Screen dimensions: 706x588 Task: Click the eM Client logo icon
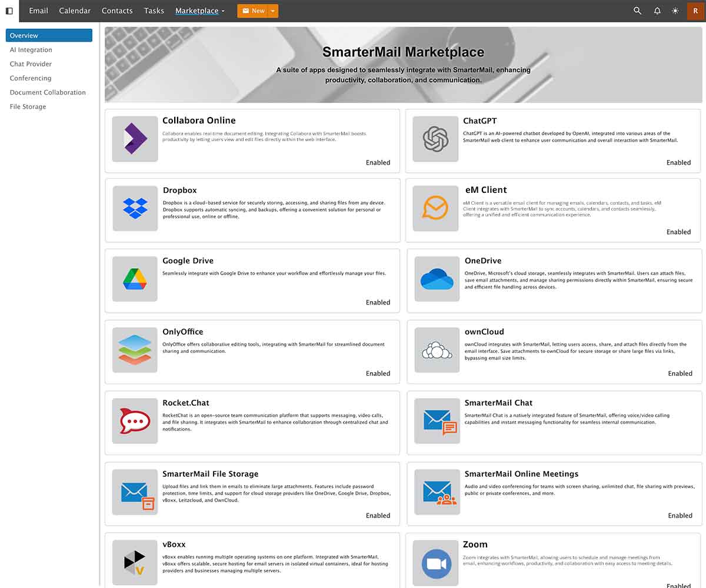[435, 209]
